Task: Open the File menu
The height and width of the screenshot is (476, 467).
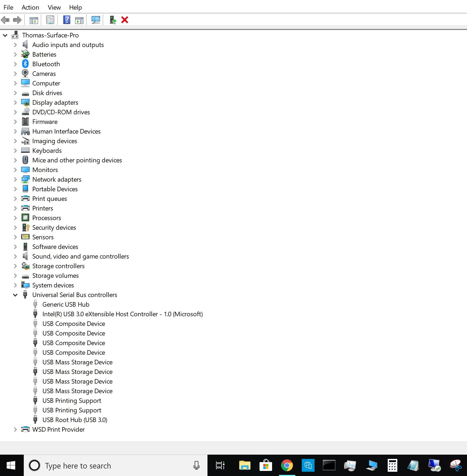Action: 8,7
